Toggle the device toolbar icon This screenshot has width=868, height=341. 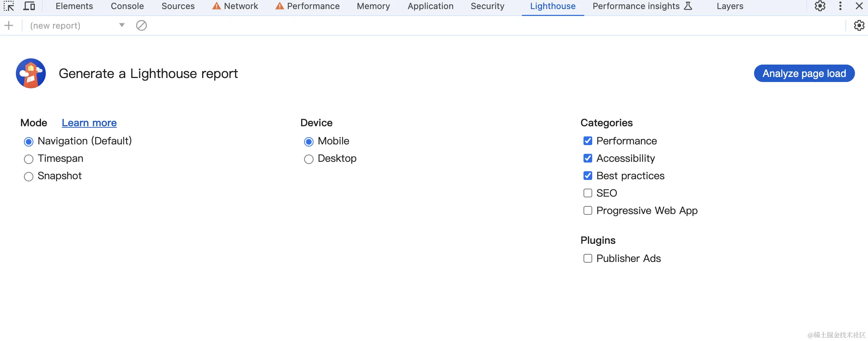(x=29, y=6)
